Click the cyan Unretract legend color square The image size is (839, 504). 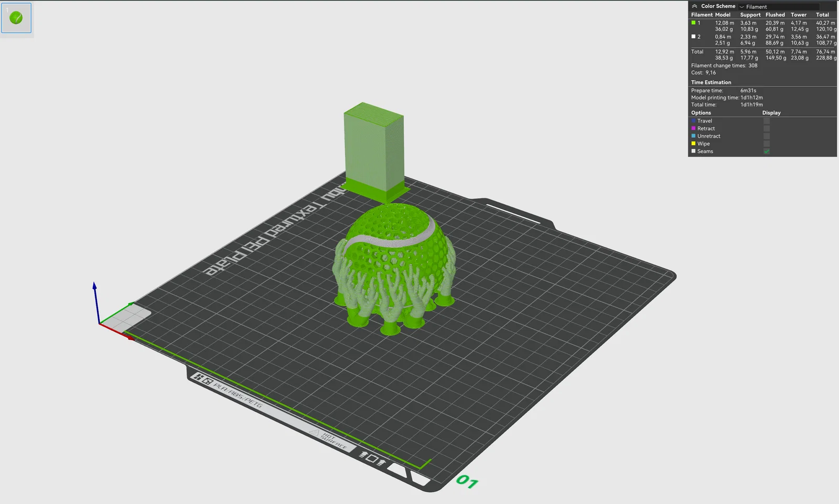693,136
